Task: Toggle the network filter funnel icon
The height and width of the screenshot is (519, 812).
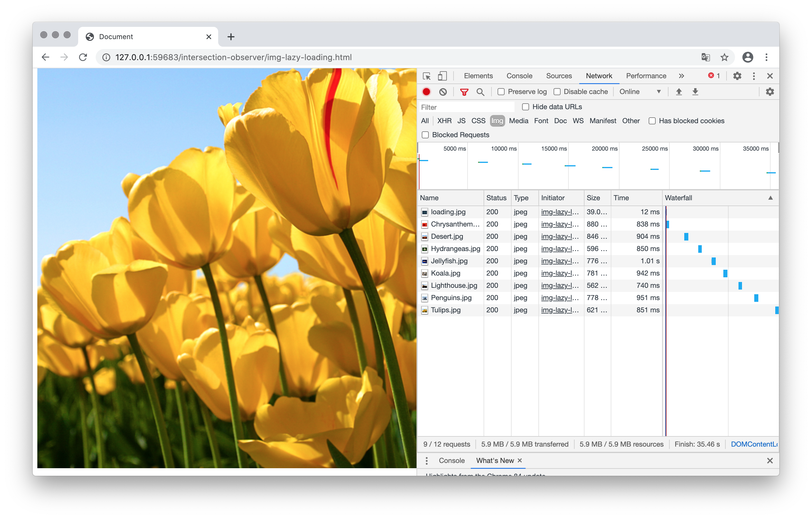Action: [x=464, y=92]
